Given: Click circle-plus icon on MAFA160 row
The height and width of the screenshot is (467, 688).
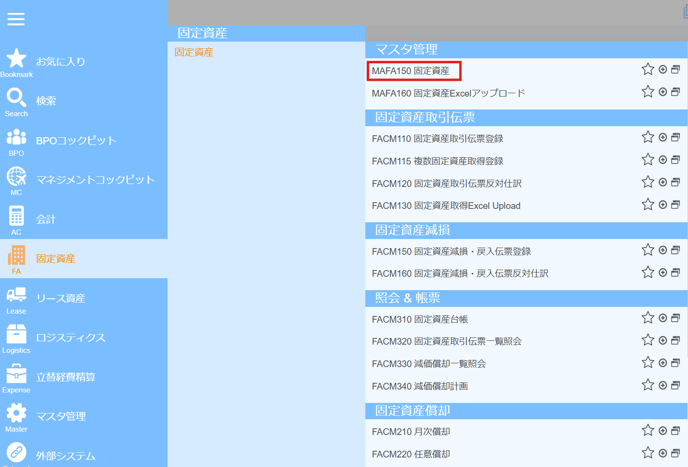Looking at the screenshot, I should click(663, 92).
